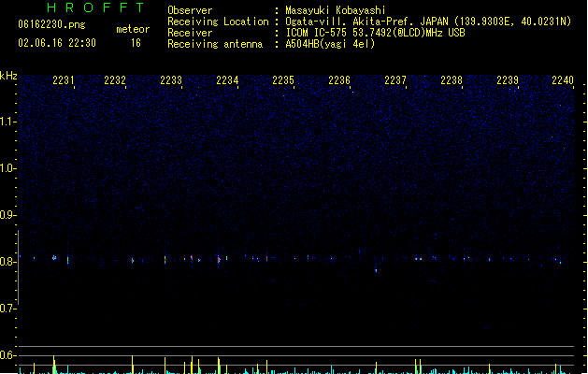Screen dimensions: 588x374
Task: Click the A504HB(yagi 4el) antenna value
Action: click(x=330, y=44)
